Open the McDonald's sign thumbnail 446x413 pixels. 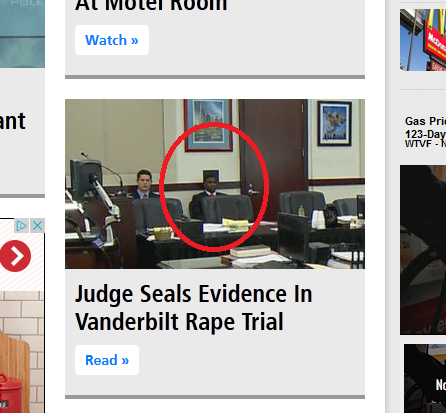[x=423, y=40]
